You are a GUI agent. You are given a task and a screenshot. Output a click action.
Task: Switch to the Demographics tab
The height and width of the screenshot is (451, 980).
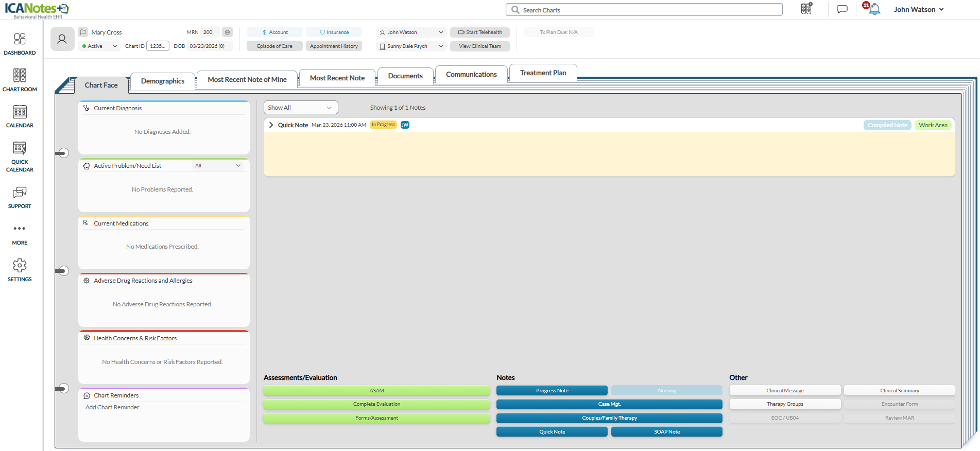[163, 81]
